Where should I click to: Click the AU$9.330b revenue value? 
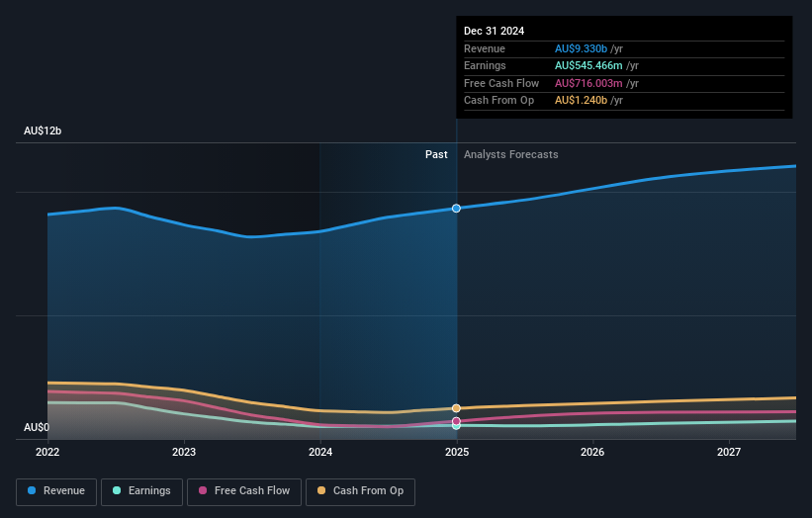pyautogui.click(x=581, y=48)
